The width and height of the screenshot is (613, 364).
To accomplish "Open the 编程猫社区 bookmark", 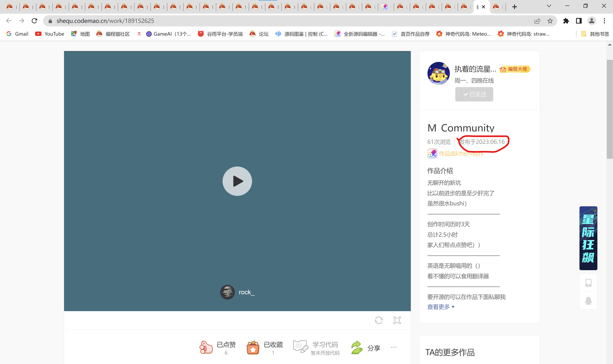I will (113, 34).
